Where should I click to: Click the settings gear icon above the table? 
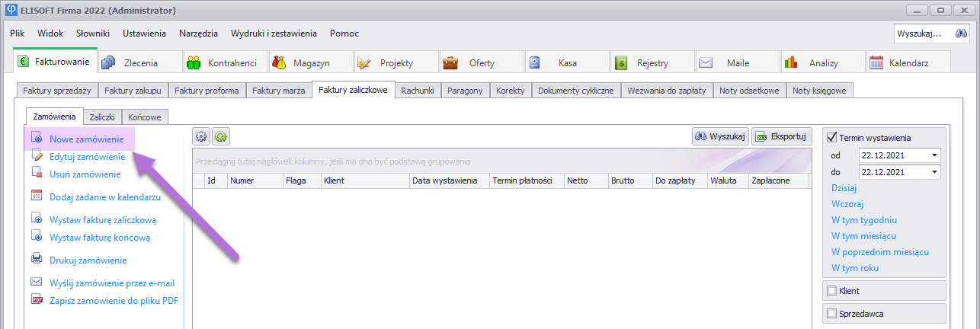pyautogui.click(x=201, y=136)
